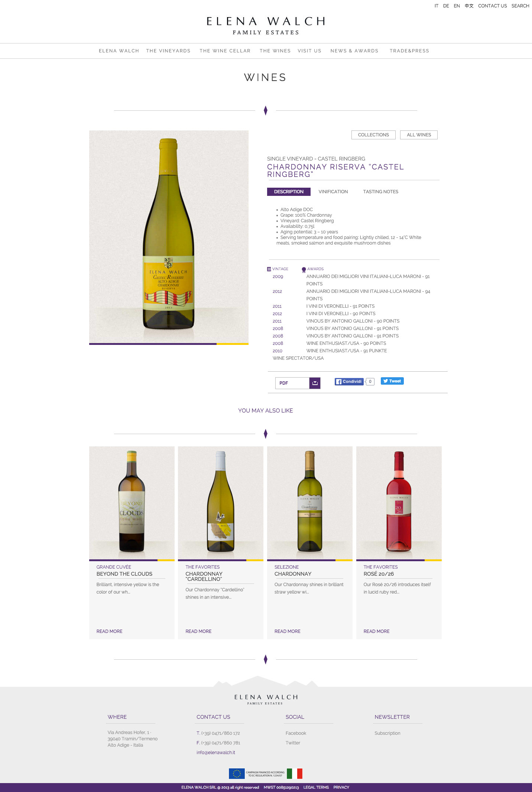The image size is (532, 792).
Task: Share via Facebook Condividi button
Action: coord(349,382)
